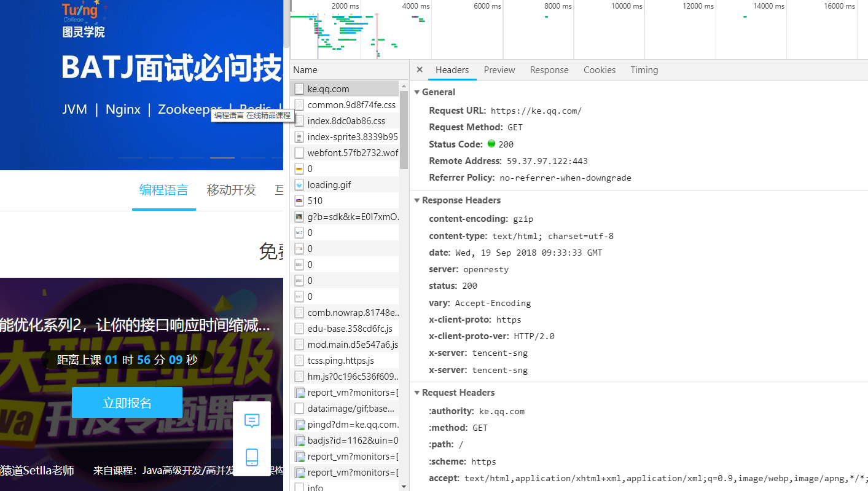Click the Request URL value https://ke.qq.com/
The height and width of the screenshot is (491, 868).
tap(536, 111)
